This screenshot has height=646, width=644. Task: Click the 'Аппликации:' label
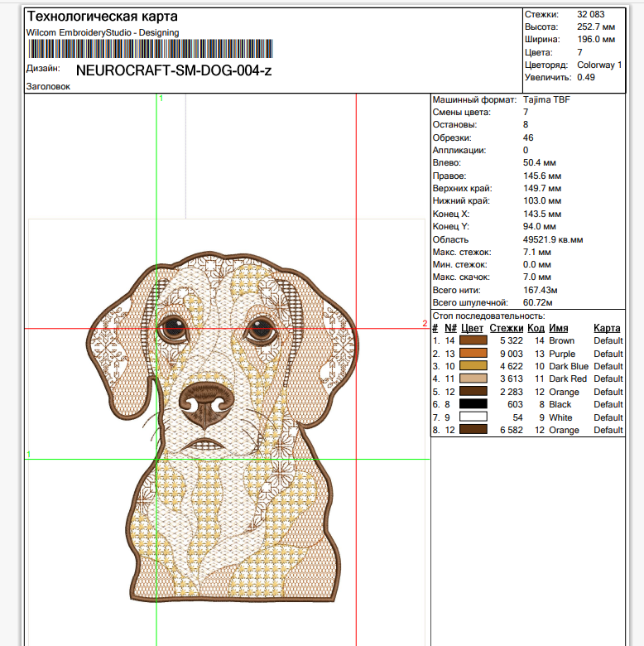(x=459, y=151)
